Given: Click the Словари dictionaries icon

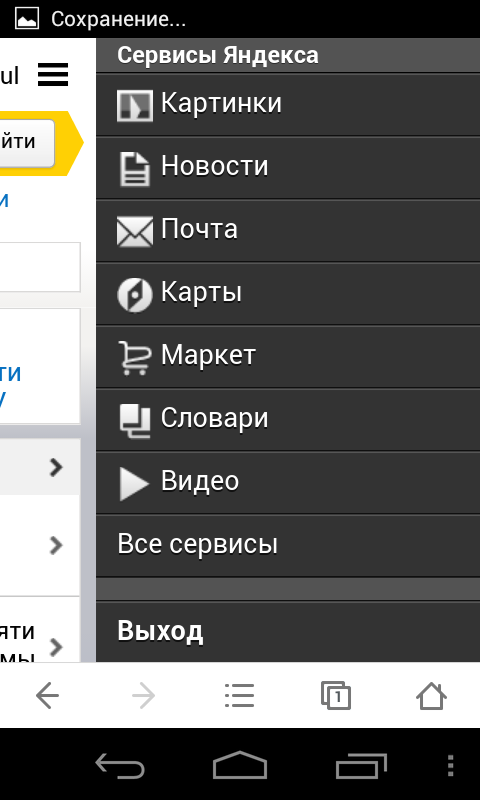Looking at the screenshot, I should click(135, 421).
